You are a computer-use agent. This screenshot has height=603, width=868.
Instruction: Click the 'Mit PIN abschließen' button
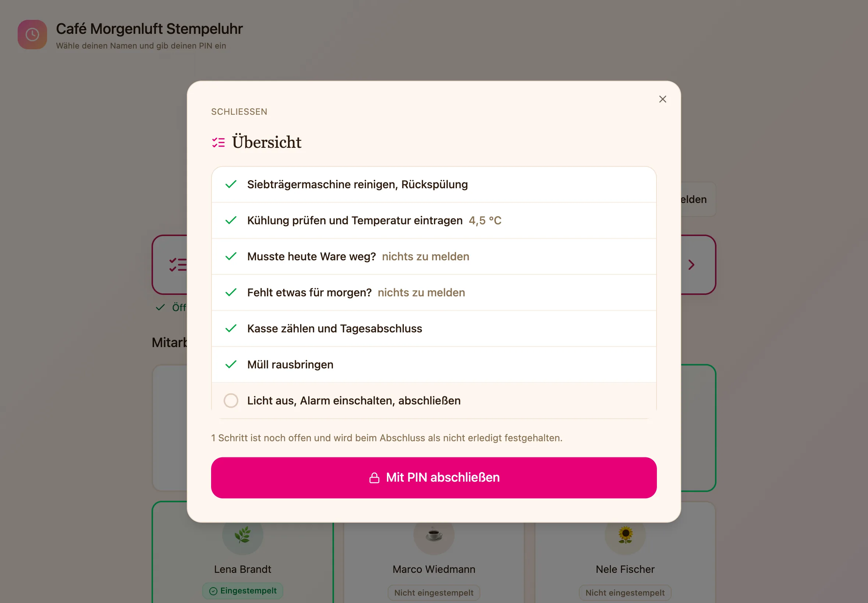point(434,478)
